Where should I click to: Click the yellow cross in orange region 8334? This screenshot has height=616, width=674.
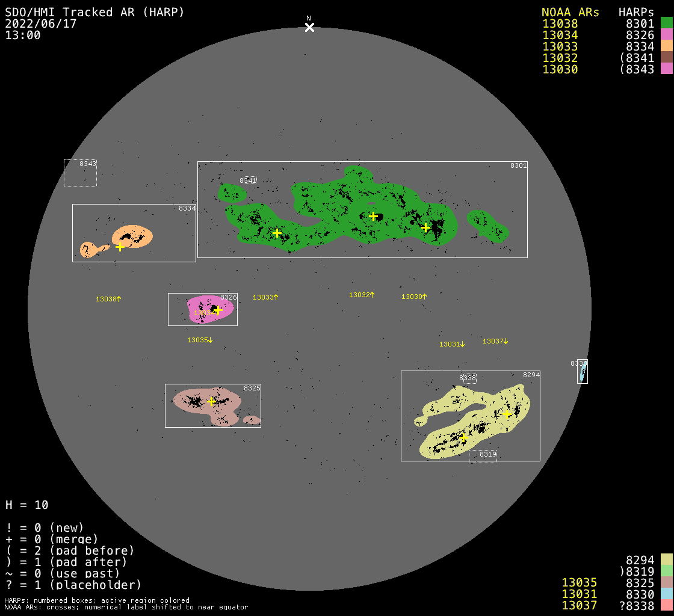(120, 247)
